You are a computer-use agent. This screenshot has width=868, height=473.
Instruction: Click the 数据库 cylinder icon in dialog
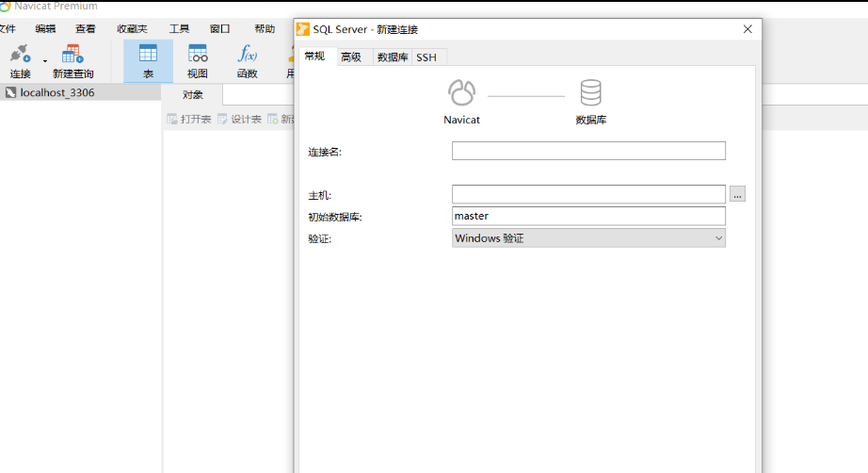coord(590,92)
